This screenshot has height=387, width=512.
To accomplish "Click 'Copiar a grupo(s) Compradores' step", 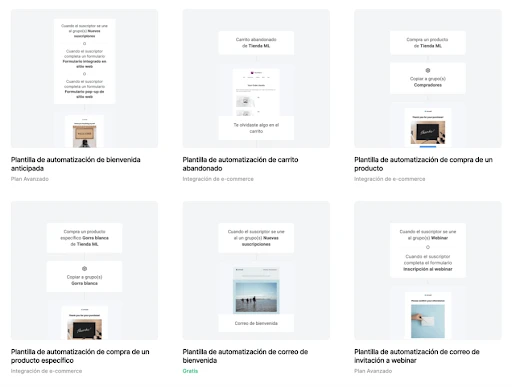I will [428, 78].
